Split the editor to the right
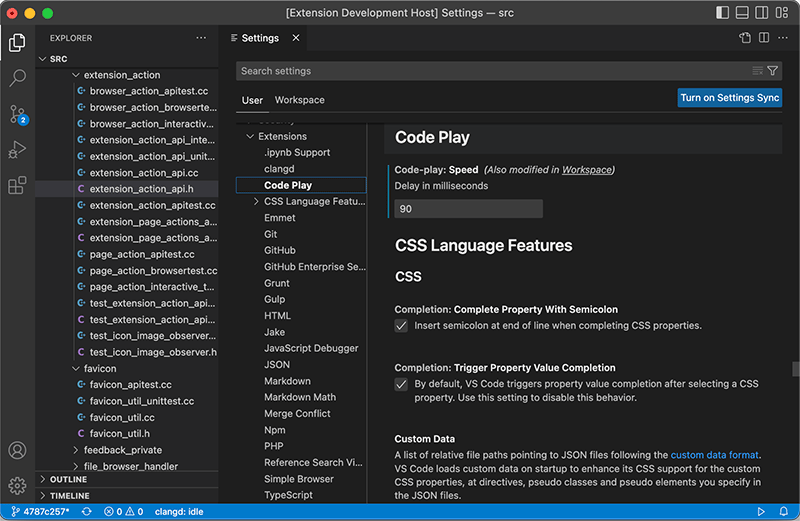This screenshot has width=800, height=521. pyautogui.click(x=764, y=38)
